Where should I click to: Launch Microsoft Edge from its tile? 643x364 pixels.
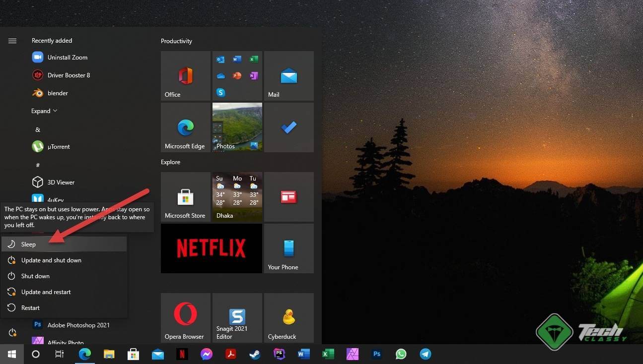185,127
